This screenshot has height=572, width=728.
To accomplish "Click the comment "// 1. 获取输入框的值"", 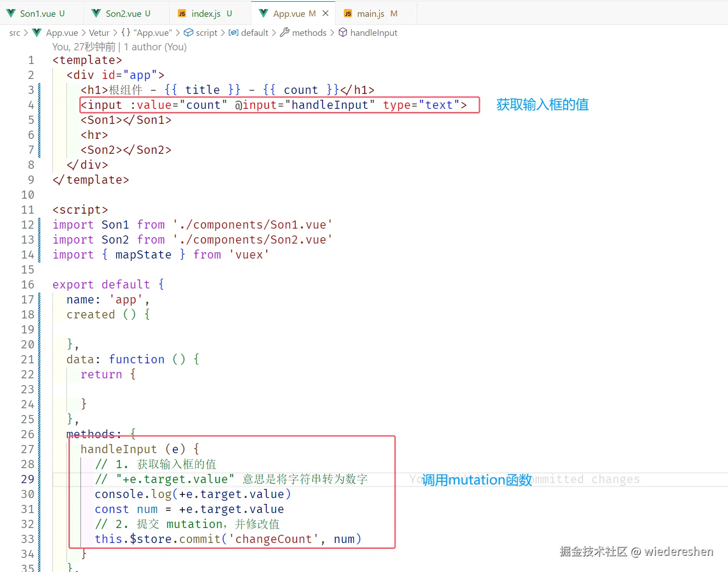I will point(156,464).
